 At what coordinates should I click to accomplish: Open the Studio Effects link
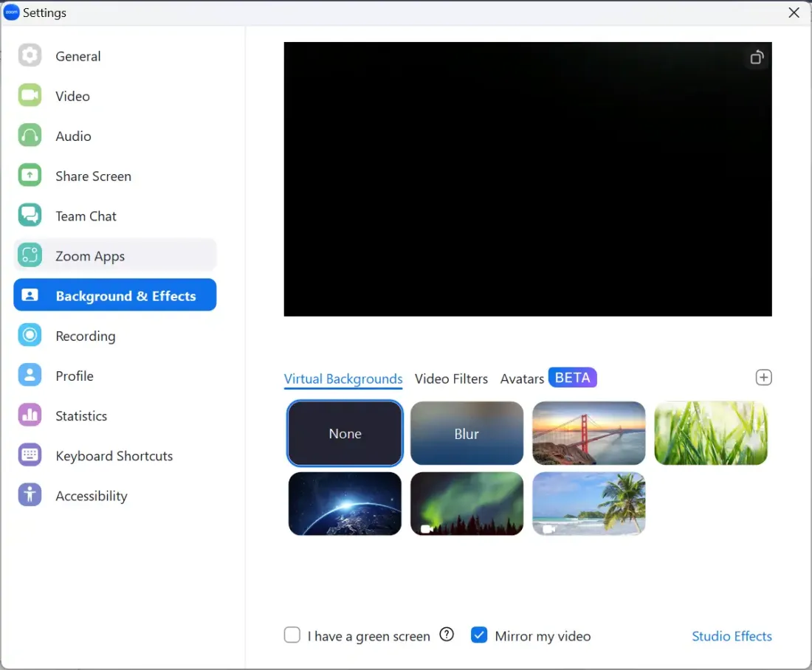click(x=732, y=636)
